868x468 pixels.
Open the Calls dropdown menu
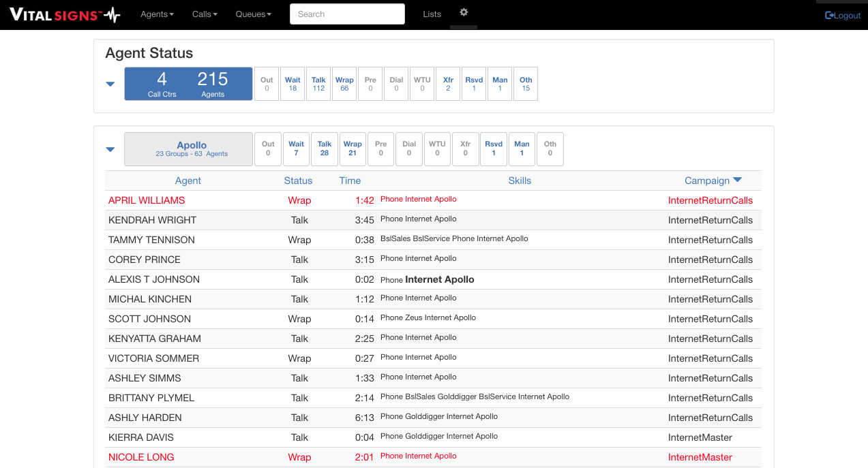pyautogui.click(x=205, y=14)
